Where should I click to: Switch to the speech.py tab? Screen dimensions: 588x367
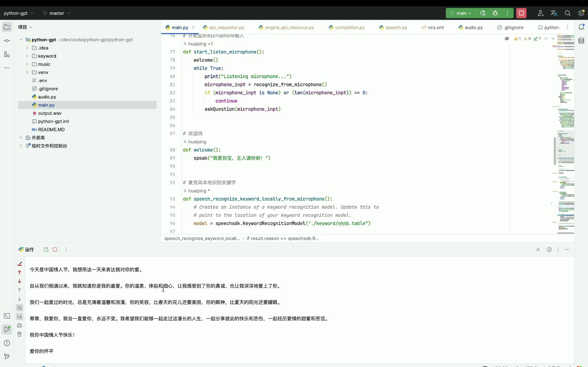(393, 27)
